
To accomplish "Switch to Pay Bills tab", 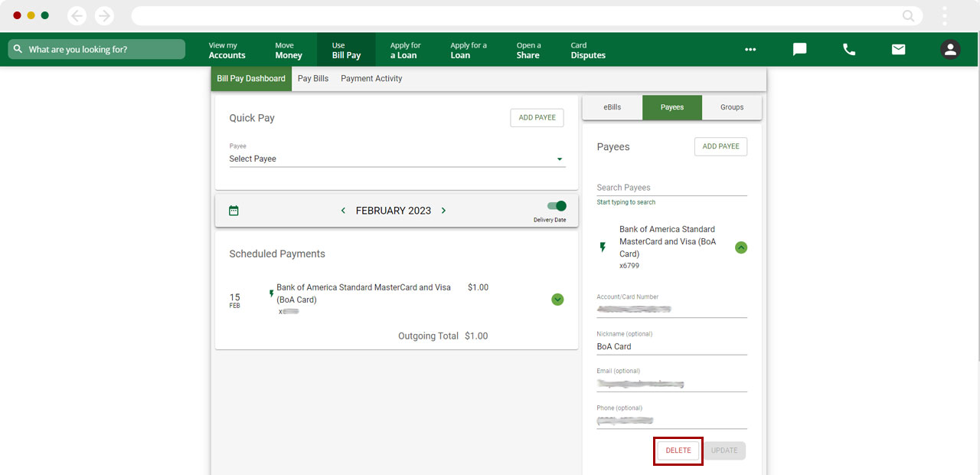I will pos(313,78).
